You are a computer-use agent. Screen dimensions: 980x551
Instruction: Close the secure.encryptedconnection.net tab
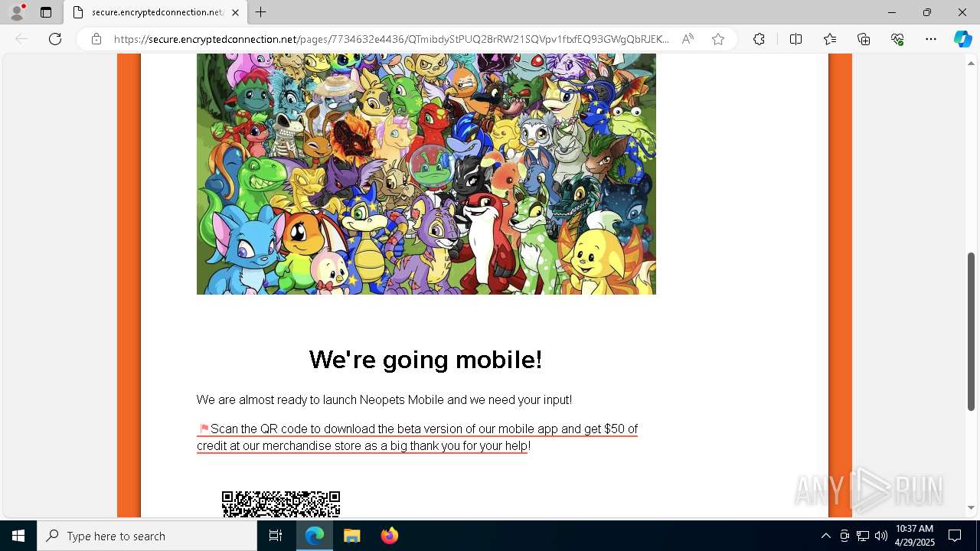pos(235,12)
